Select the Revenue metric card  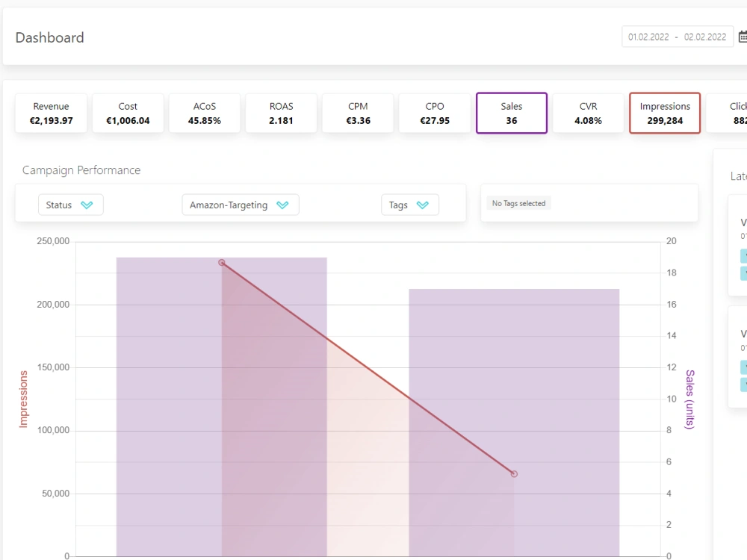pyautogui.click(x=51, y=113)
